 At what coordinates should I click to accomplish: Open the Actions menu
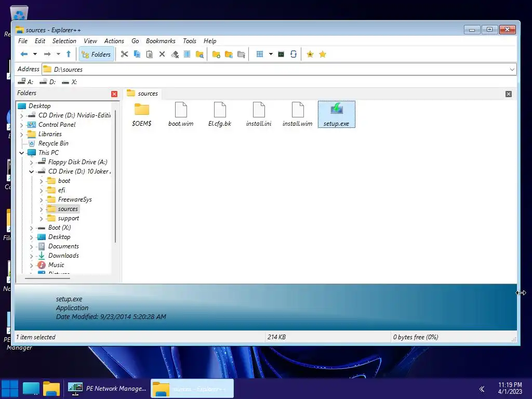[x=114, y=41]
